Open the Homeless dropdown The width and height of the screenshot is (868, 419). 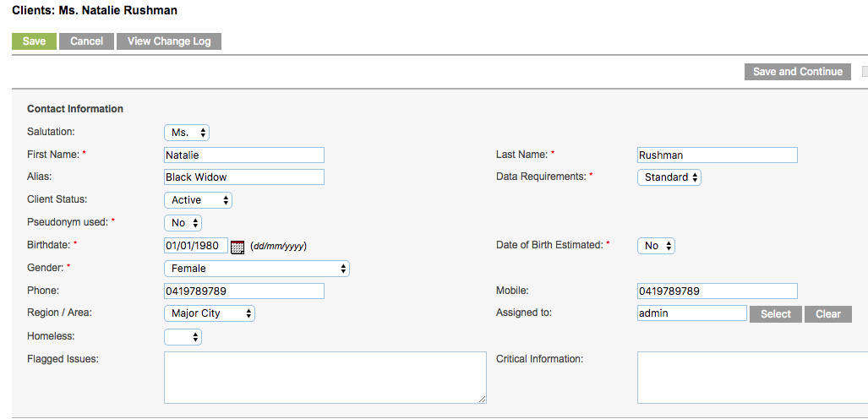point(183,336)
